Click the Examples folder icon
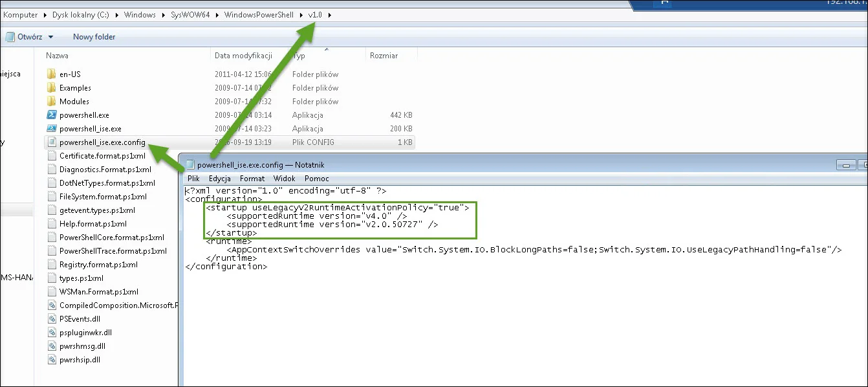 coord(52,88)
